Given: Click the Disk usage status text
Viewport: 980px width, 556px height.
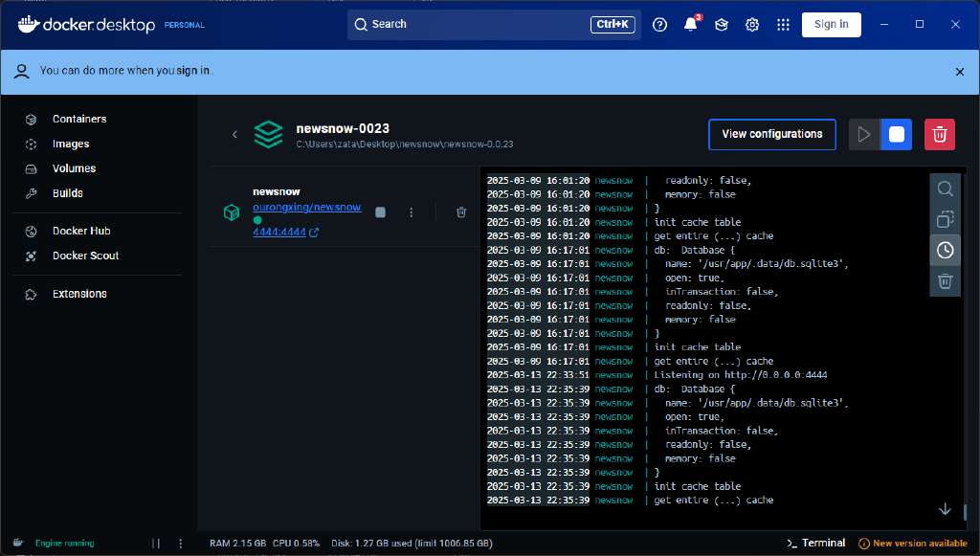Looking at the screenshot, I should click(x=412, y=544).
